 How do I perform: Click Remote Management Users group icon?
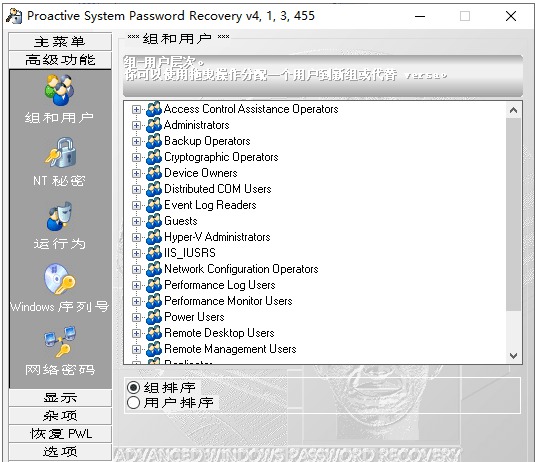click(x=154, y=349)
